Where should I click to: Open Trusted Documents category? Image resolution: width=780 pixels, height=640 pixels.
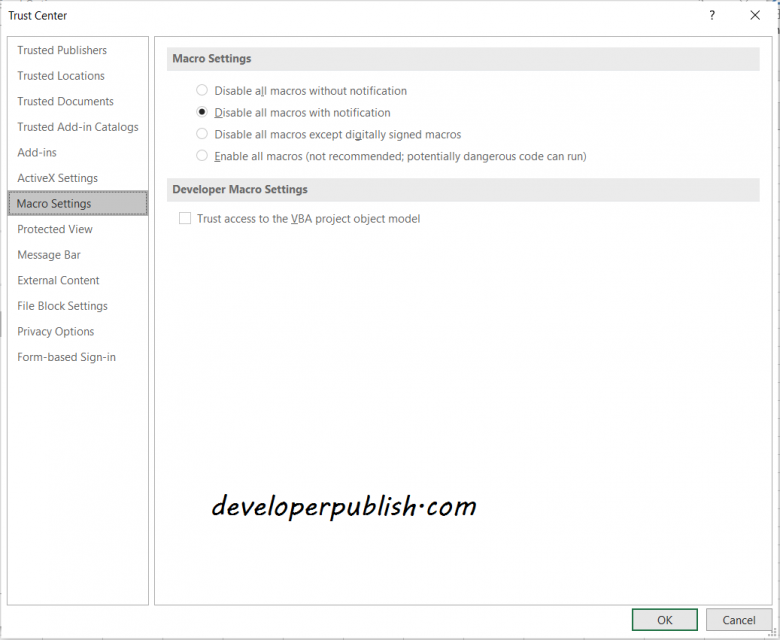65,101
